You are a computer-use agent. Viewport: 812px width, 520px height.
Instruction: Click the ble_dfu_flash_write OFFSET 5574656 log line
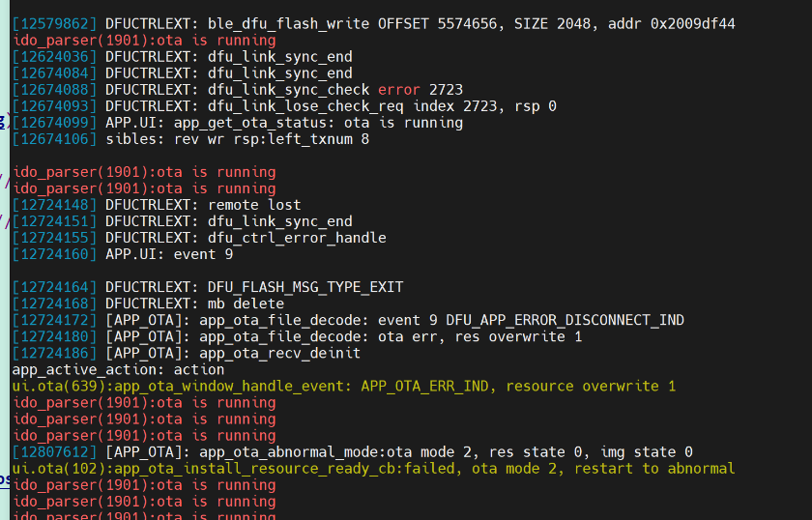pyautogui.click(x=373, y=24)
